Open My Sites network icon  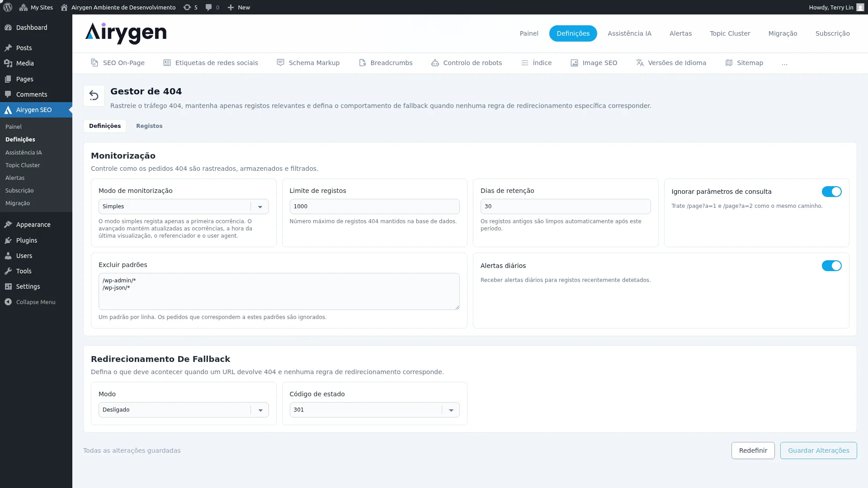[24, 7]
